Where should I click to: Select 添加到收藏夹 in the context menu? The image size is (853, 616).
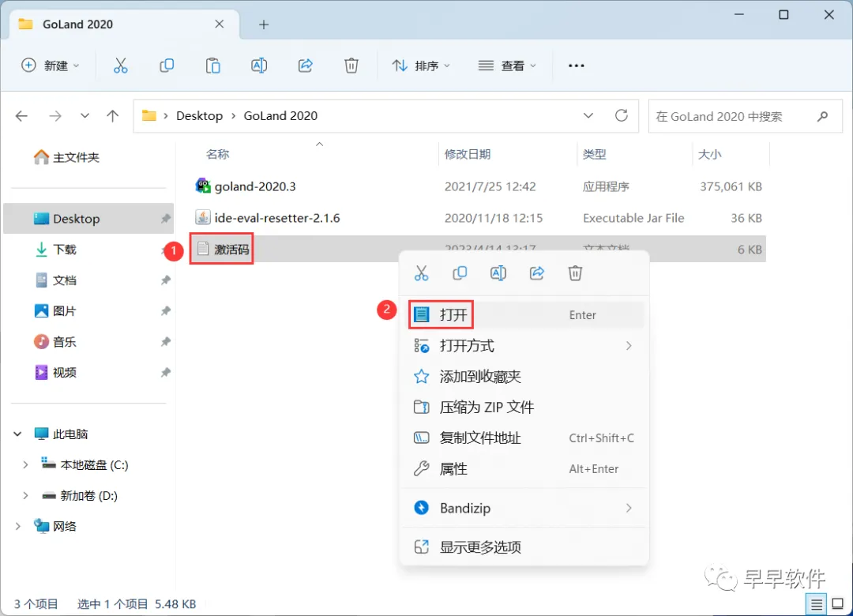point(525,377)
